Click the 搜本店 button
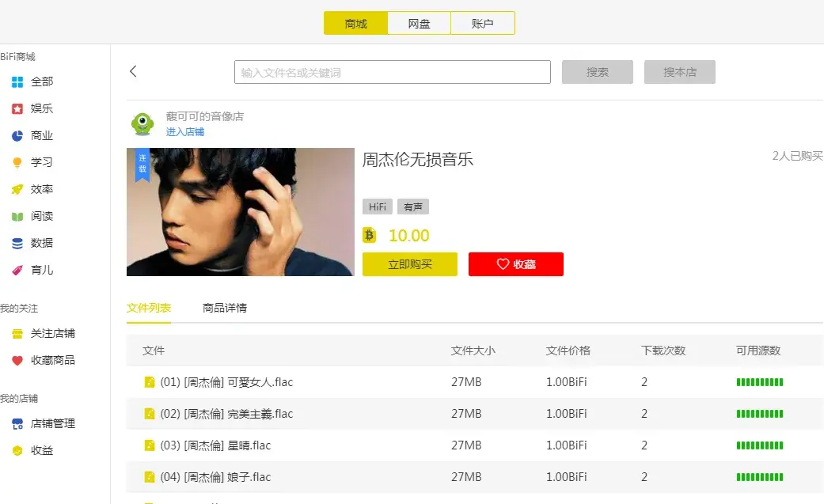This screenshot has height=504, width=824. click(x=679, y=72)
